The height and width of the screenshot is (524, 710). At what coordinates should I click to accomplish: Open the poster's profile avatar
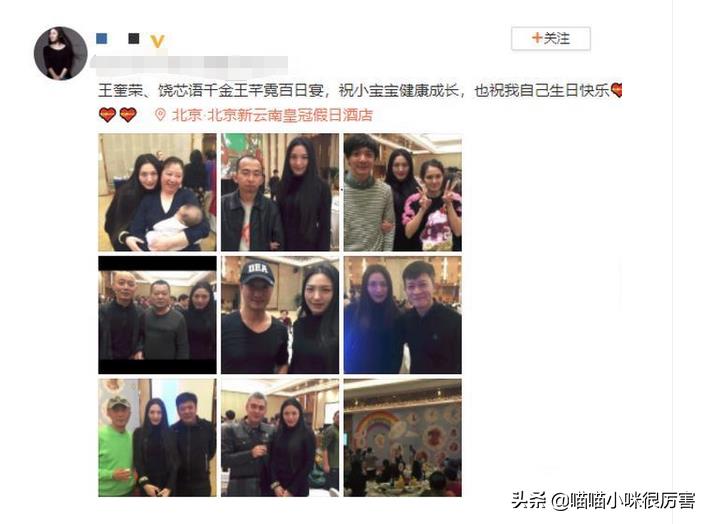[x=60, y=53]
